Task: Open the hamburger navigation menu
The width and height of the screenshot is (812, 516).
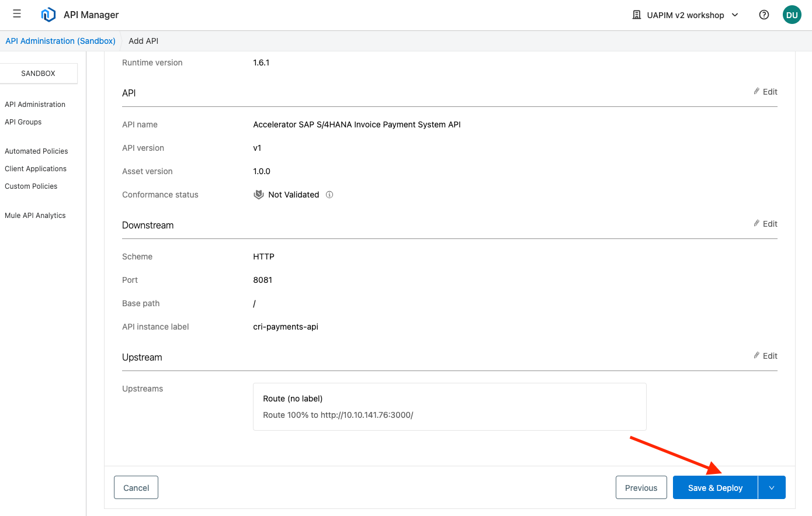Action: 17,13
